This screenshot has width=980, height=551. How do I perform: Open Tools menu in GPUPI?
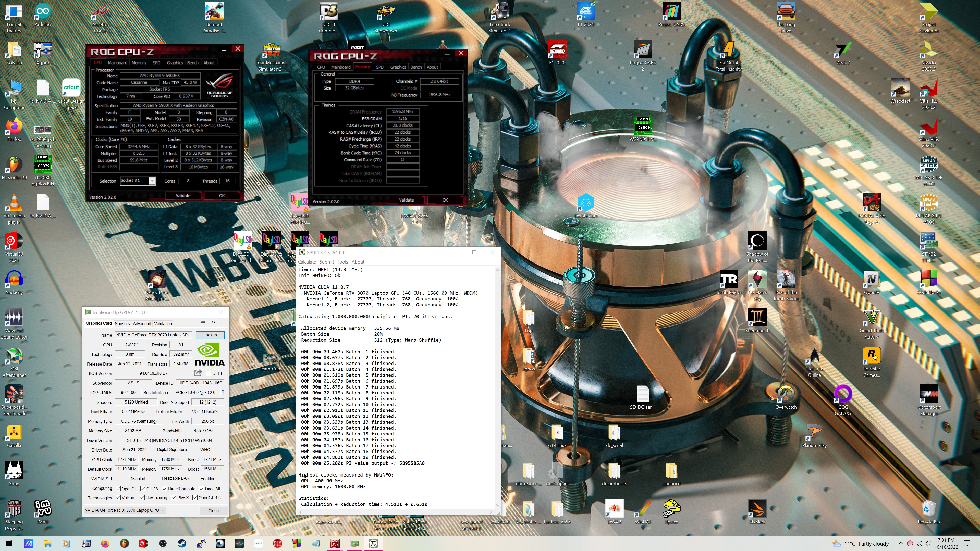(342, 262)
